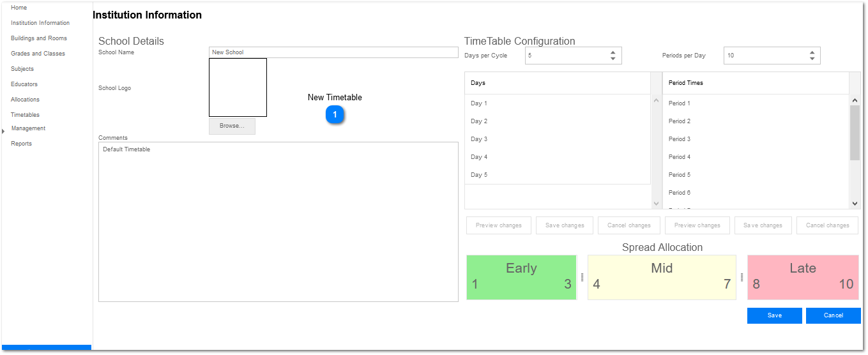Screen dimensions: 868x355
Task: Increase Days per Cycle value
Action: pyautogui.click(x=613, y=52)
